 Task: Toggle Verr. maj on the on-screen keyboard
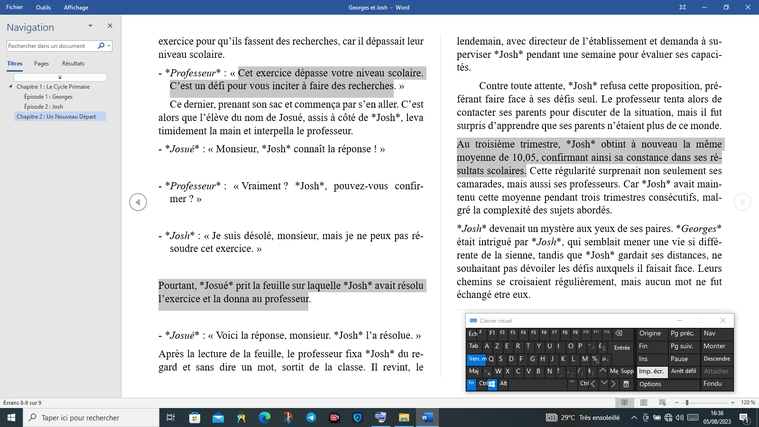[x=477, y=359]
